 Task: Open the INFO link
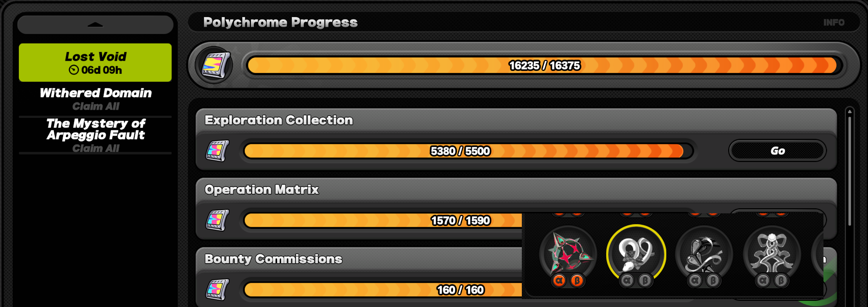834,22
